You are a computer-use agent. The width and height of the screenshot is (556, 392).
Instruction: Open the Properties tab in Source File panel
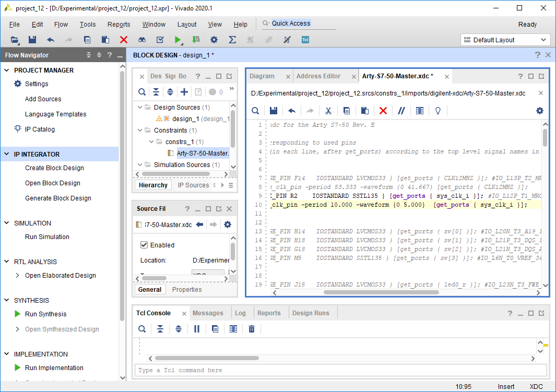pos(187,290)
